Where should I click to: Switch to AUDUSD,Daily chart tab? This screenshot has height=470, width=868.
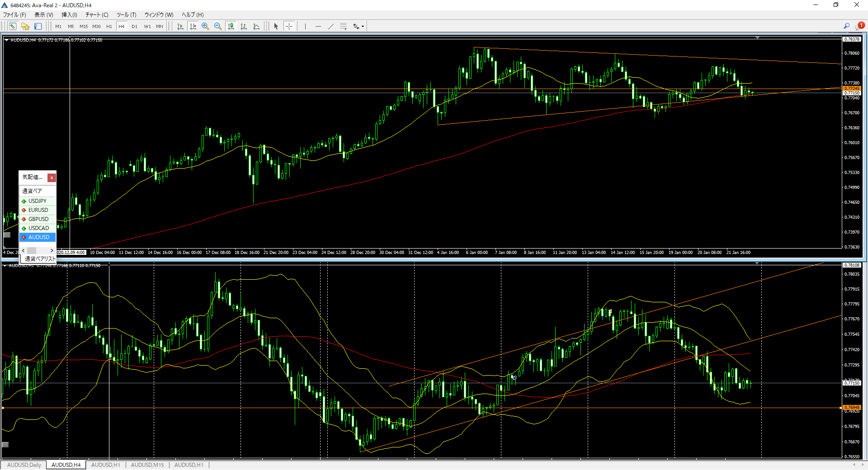point(24,465)
